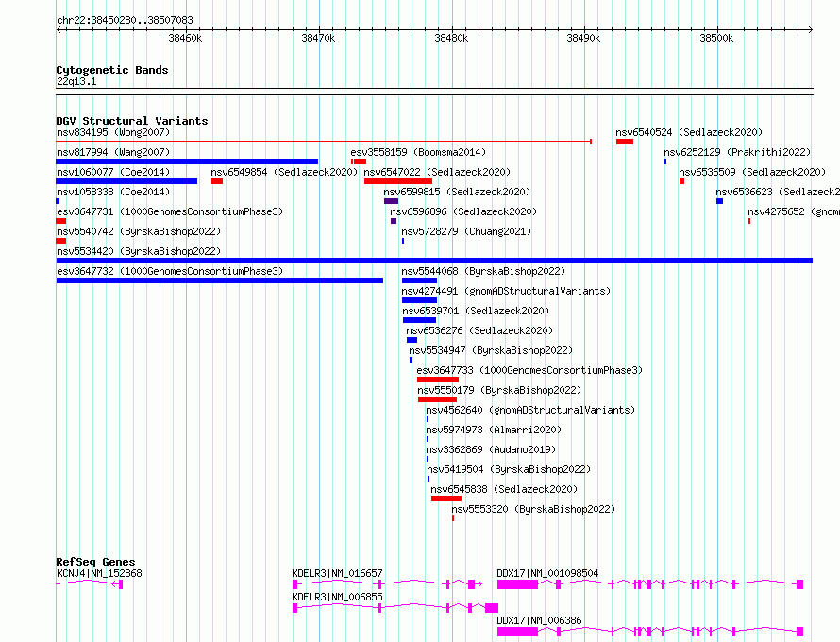Screen dimensions: 840x642
Task: Open the nsv6252129 (Prakrithi2022) label
Action: coord(737,152)
